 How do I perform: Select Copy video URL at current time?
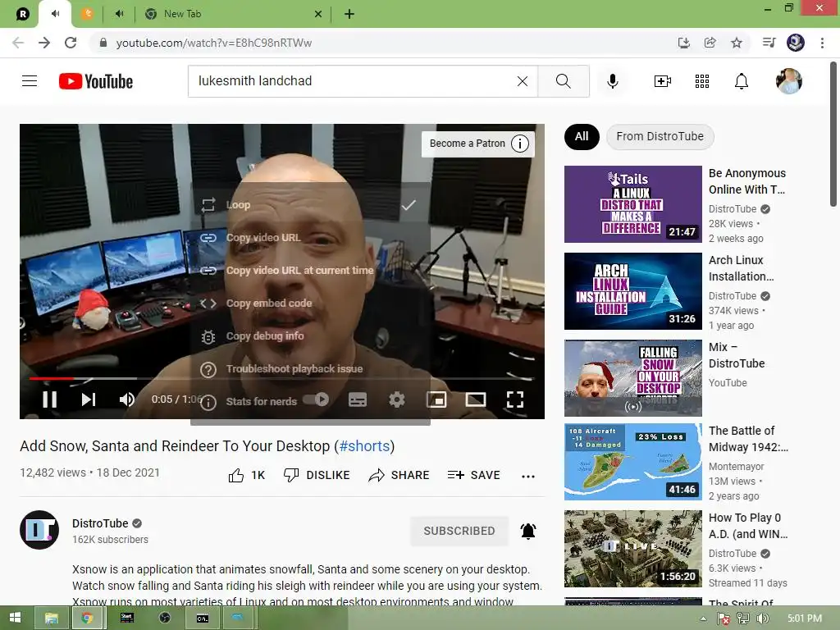(311, 271)
